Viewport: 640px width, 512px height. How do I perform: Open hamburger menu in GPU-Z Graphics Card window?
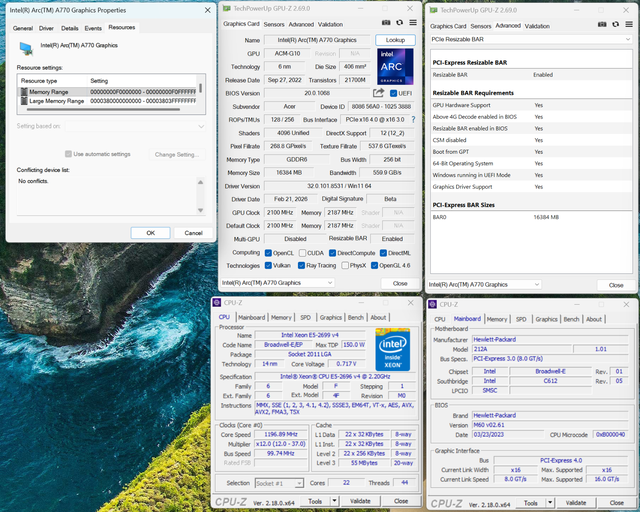pyautogui.click(x=413, y=23)
